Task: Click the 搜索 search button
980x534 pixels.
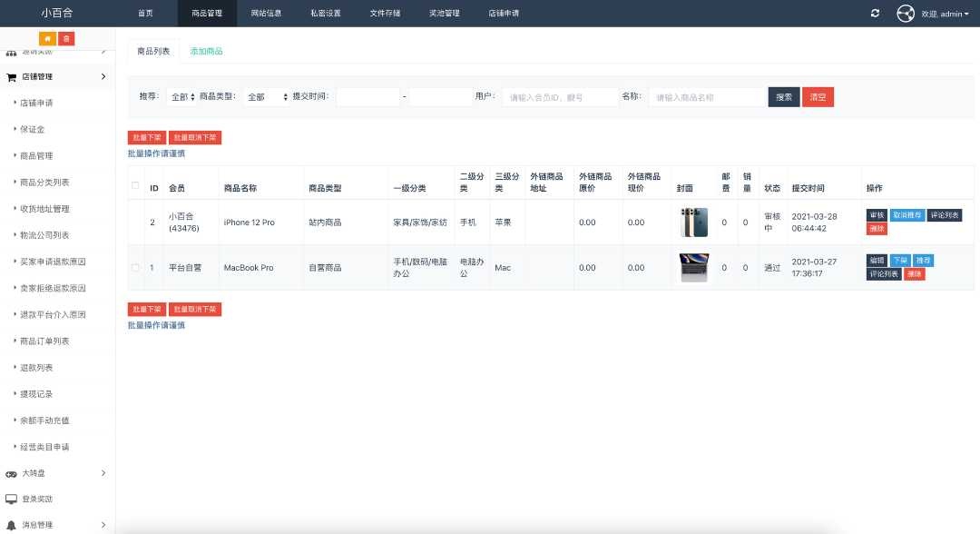Action: [x=783, y=95]
